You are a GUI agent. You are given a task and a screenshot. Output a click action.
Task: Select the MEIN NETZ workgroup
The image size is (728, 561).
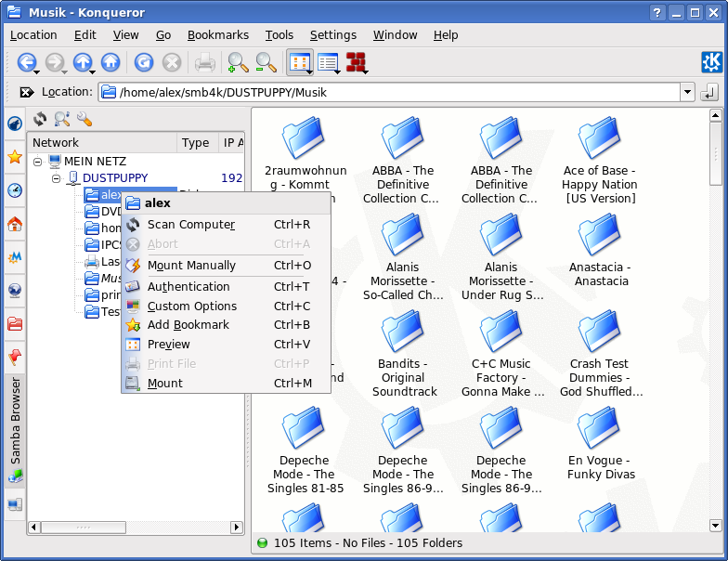[95, 162]
